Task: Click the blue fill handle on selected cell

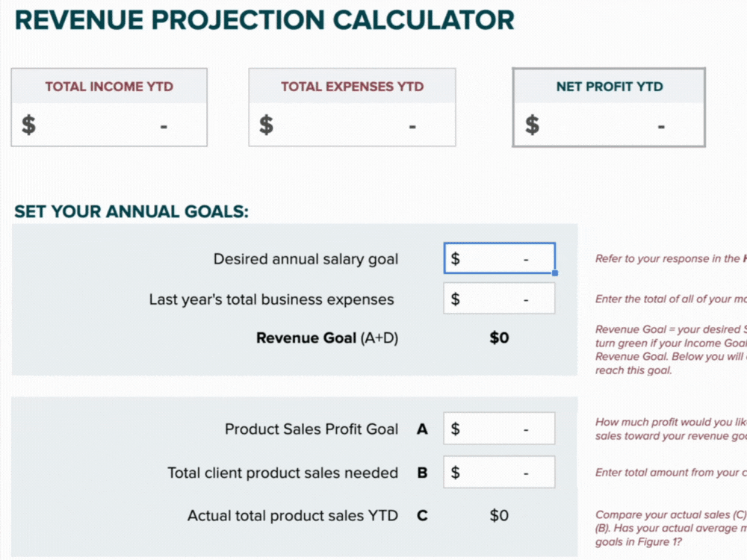Action: pos(555,273)
